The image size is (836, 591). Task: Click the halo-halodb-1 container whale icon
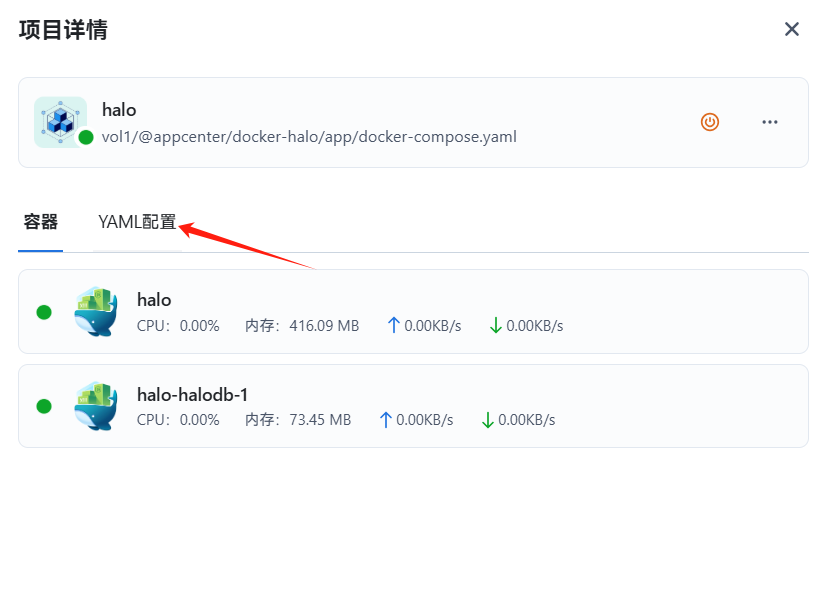coord(96,406)
